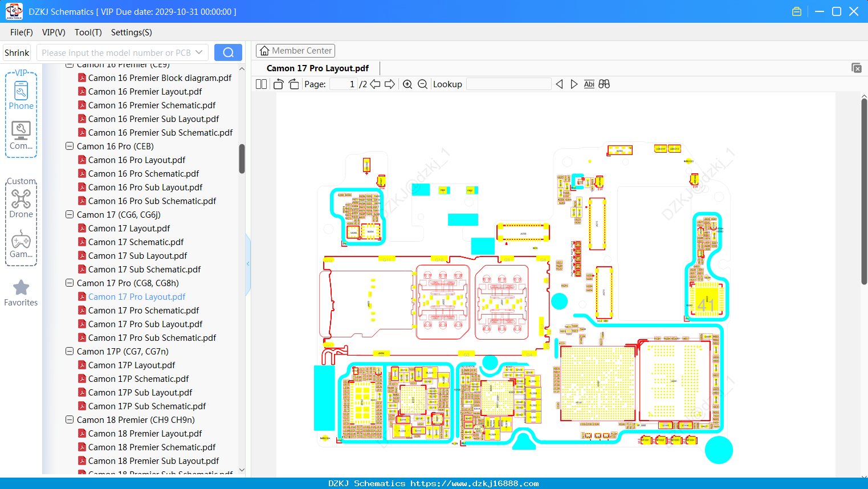The height and width of the screenshot is (489, 868).
Task: Select the Camon 17 Pro Layout.pdf tab
Action: 317,68
